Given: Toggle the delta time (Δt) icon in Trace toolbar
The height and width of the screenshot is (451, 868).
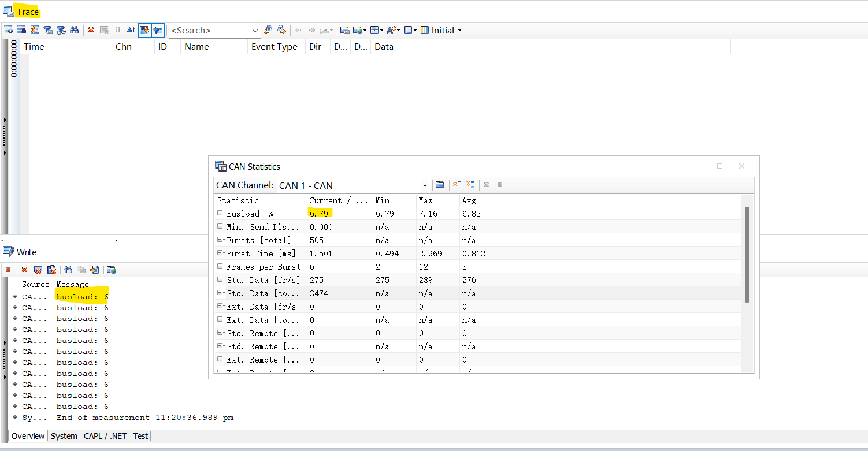Looking at the screenshot, I should pos(131,30).
